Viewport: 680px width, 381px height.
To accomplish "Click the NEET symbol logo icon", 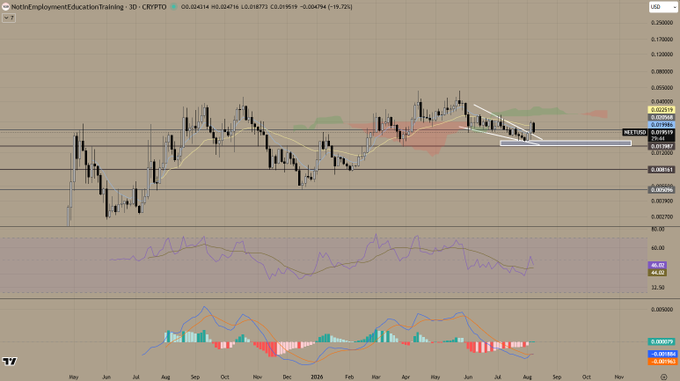I will (x=6, y=7).
